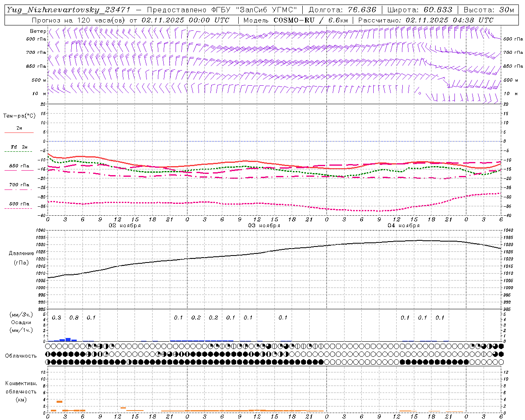This screenshot has height=420, width=525.
Task: Select the Td 2м dew point legend entry
Action: 19,147
